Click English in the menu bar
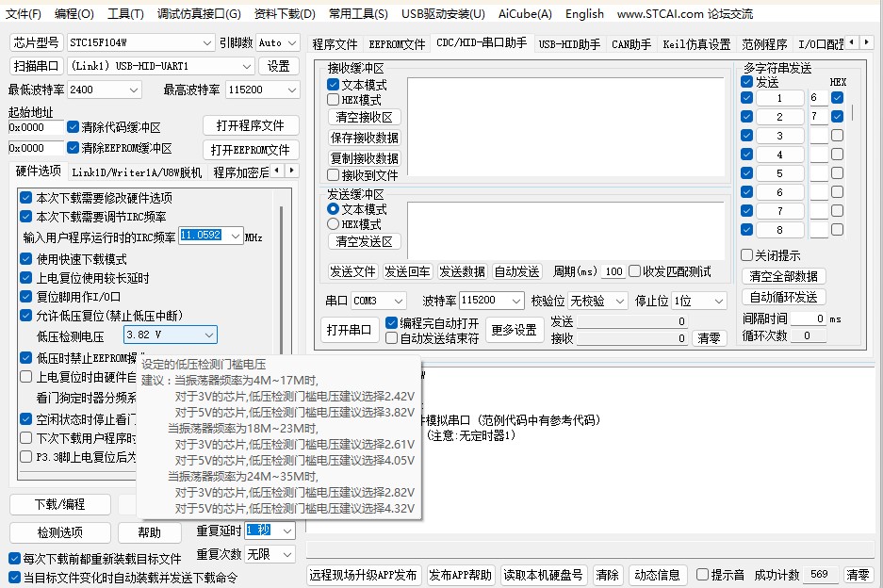The width and height of the screenshot is (883, 588). coord(584,14)
